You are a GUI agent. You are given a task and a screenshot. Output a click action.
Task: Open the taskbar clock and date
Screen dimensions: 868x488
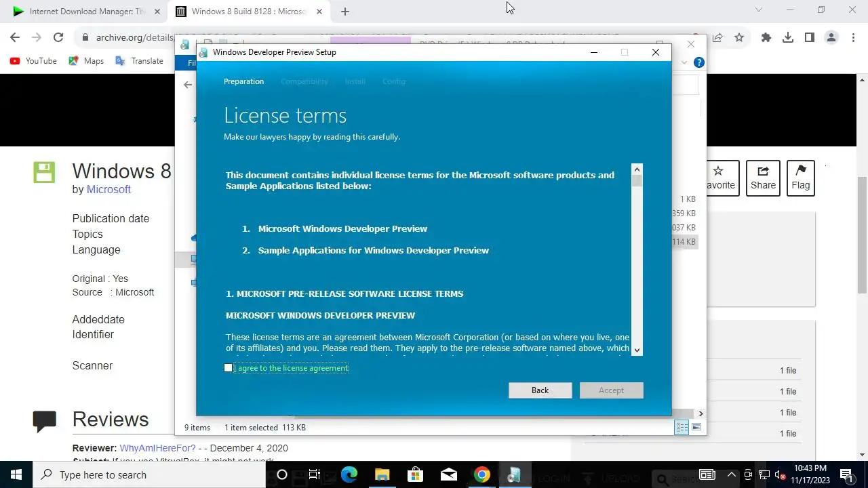(x=810, y=474)
